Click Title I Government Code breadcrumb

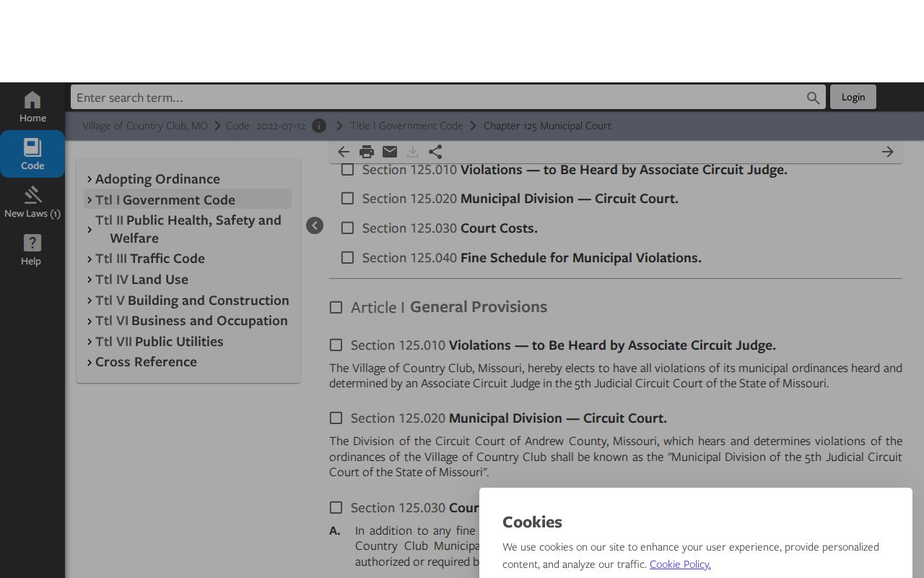click(406, 126)
